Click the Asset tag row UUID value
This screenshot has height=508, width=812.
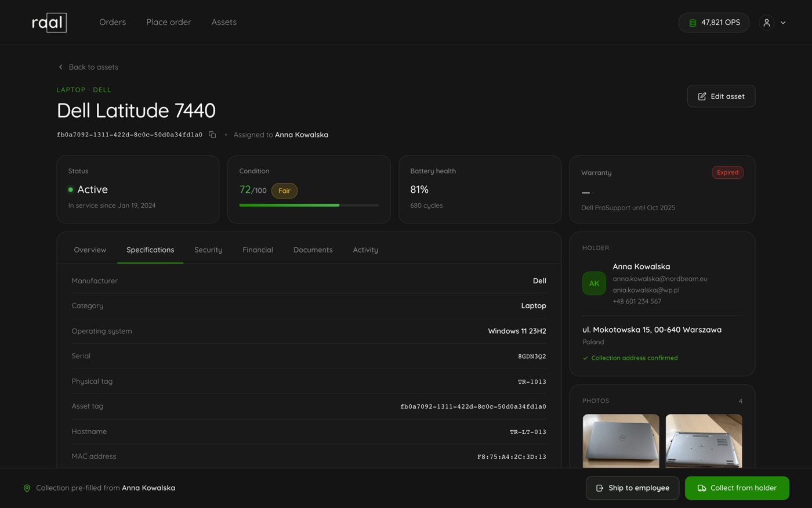[x=473, y=407]
